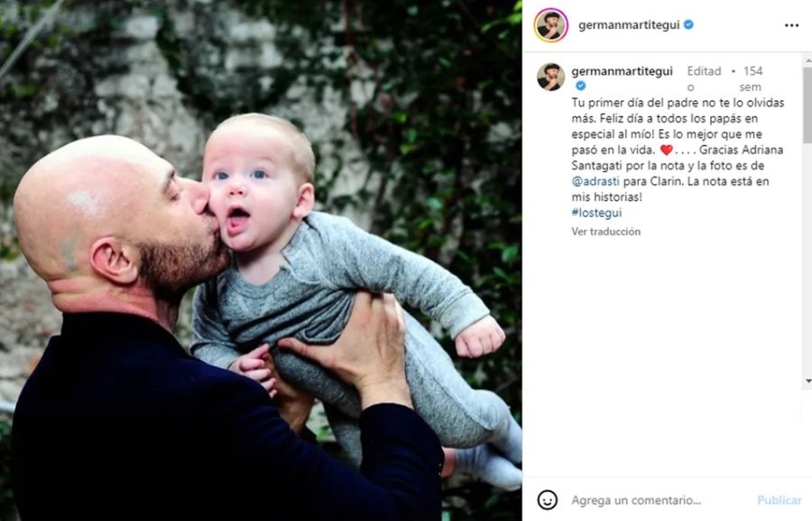Click the small avatar beside the caption
The width and height of the screenshot is (812, 521).
coord(550,77)
